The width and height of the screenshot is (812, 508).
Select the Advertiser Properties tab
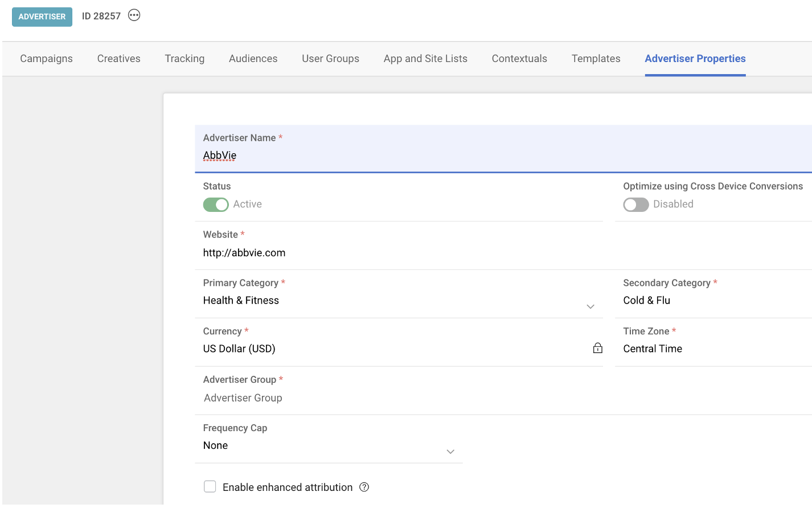click(695, 59)
